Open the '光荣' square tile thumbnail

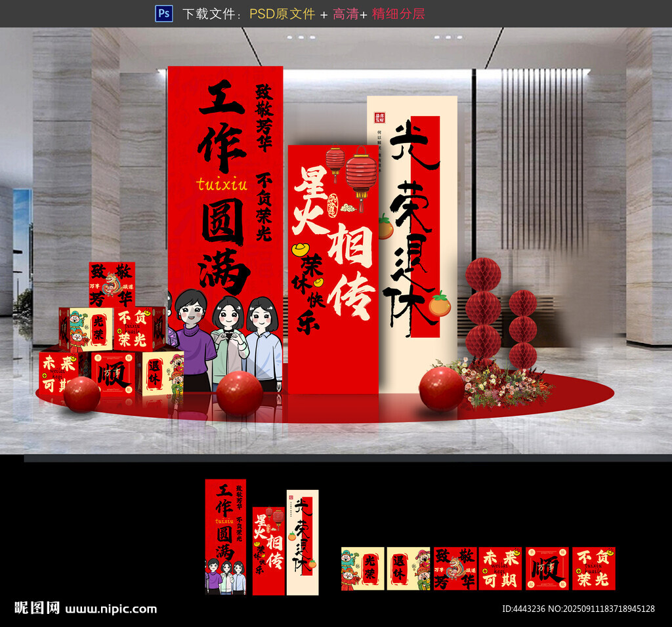[x=362, y=569]
